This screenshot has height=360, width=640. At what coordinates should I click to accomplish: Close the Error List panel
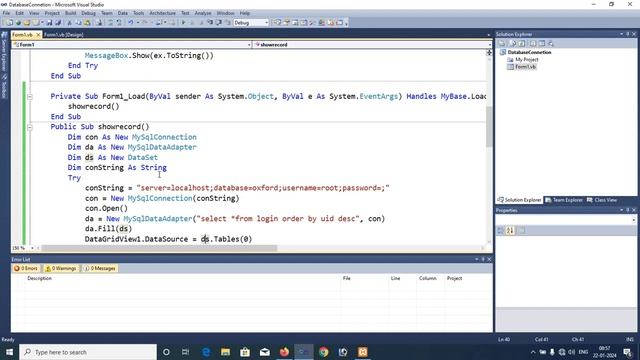point(489,260)
